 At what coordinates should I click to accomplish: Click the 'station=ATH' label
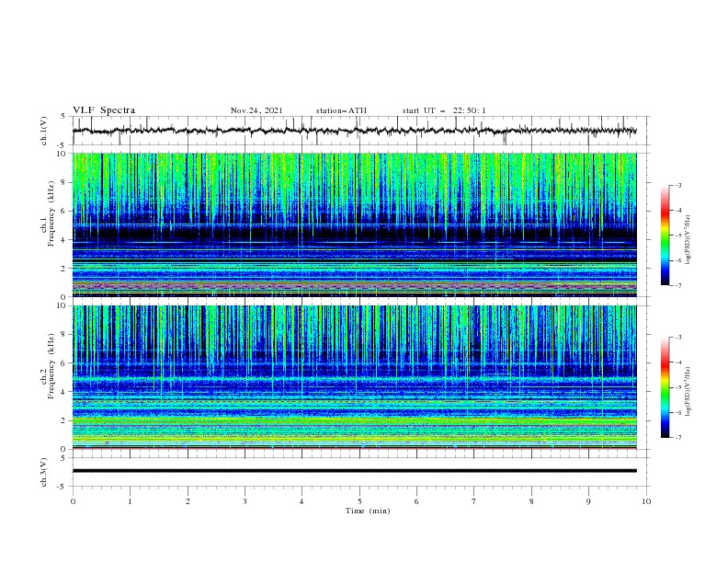(x=341, y=110)
